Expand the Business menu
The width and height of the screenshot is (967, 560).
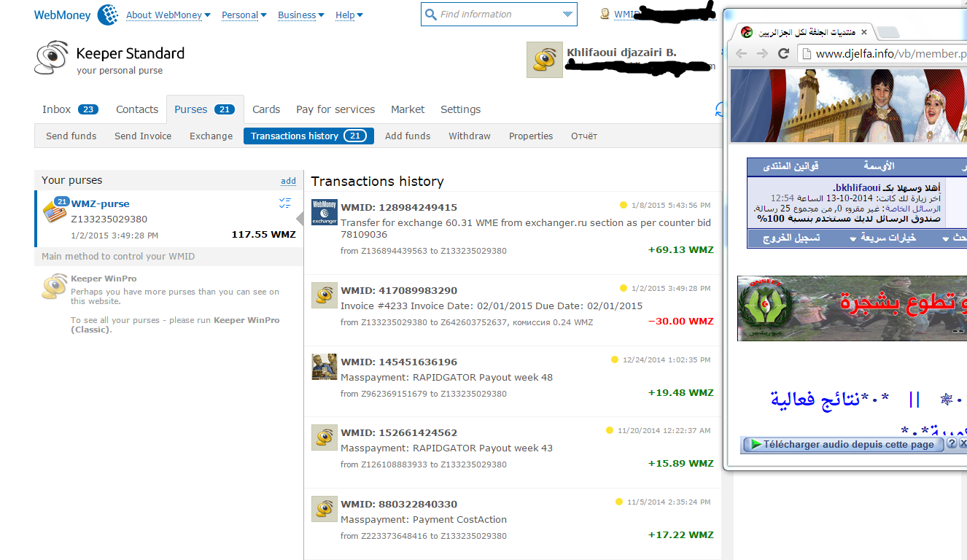tap(301, 15)
